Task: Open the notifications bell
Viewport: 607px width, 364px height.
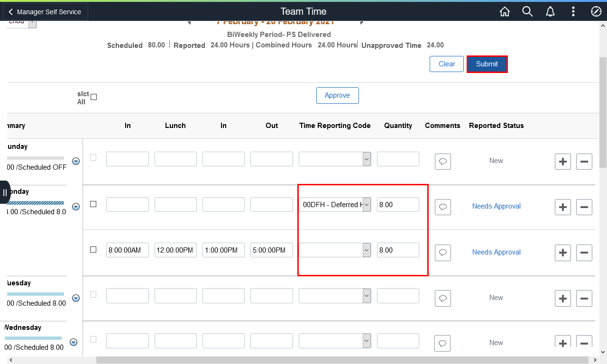Action: (x=550, y=12)
